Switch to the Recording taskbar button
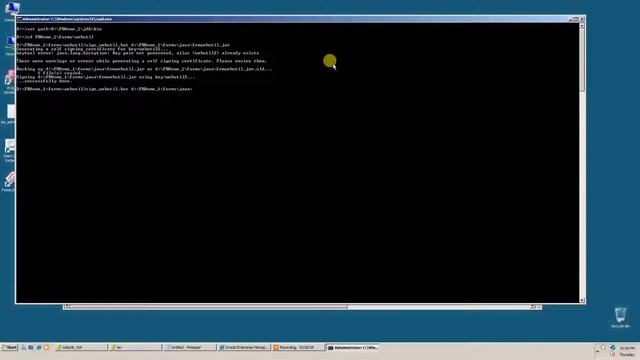This screenshot has width=640, height=360. point(298,347)
